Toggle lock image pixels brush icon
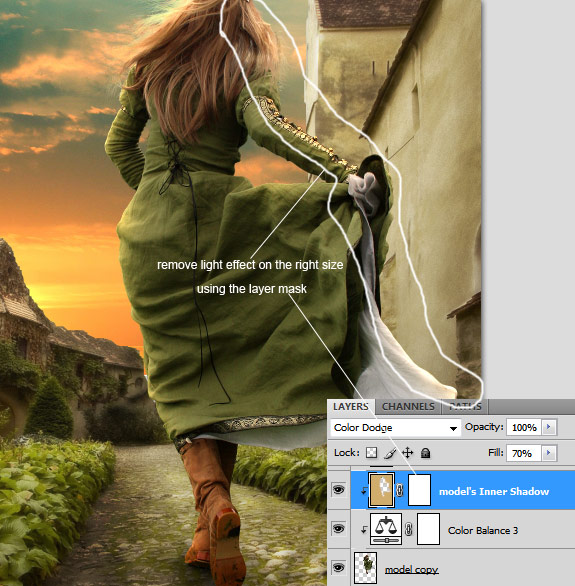575x586 pixels. tap(390, 453)
